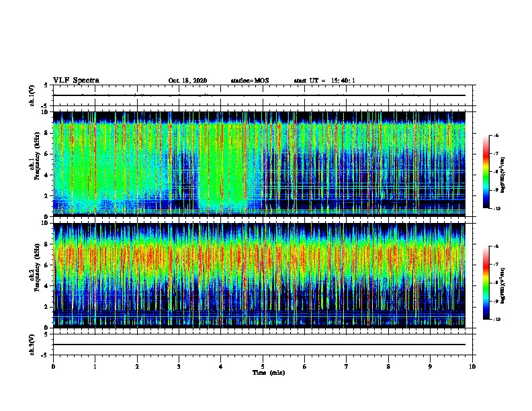
Task: Click time axis tick label "7"
Action: pyautogui.click(x=347, y=367)
